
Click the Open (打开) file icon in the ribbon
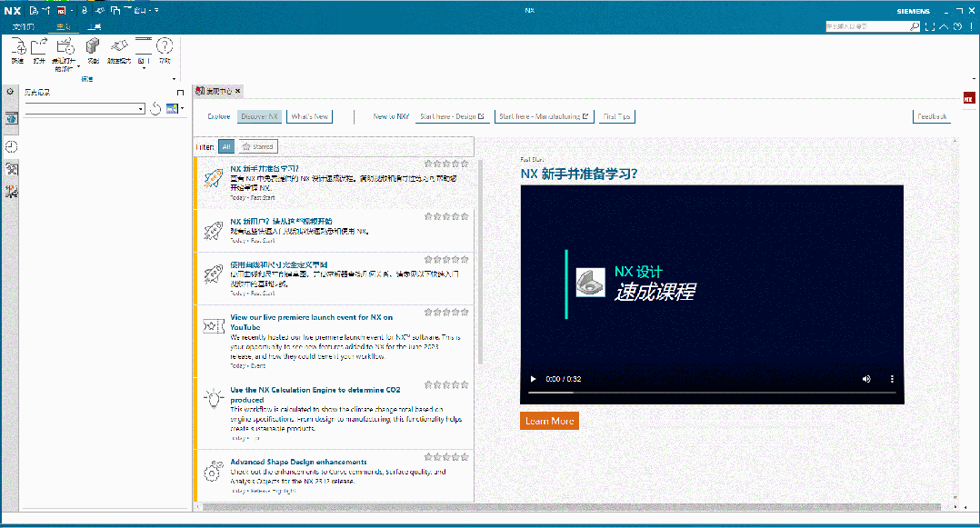pos(39,46)
